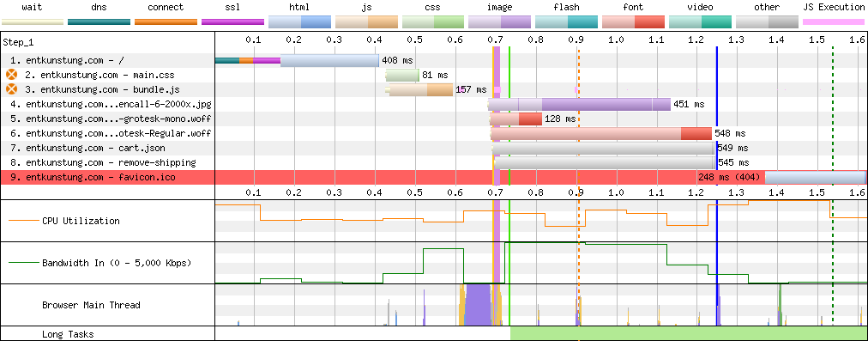Click the 545 ms timing label

pos(733,162)
